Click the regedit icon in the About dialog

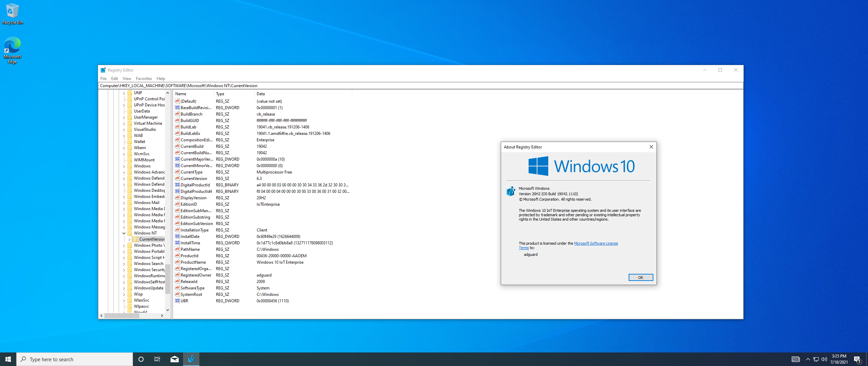(511, 191)
